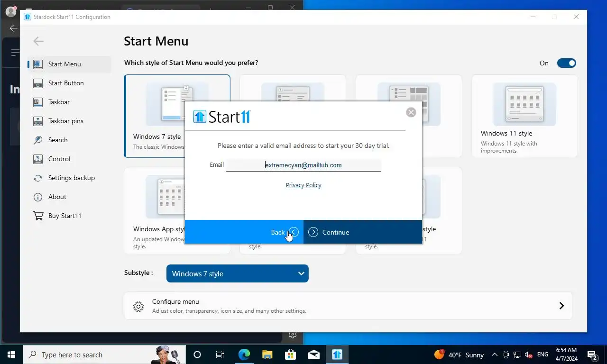
Task: Open the Buy Start11 page
Action: (69, 216)
